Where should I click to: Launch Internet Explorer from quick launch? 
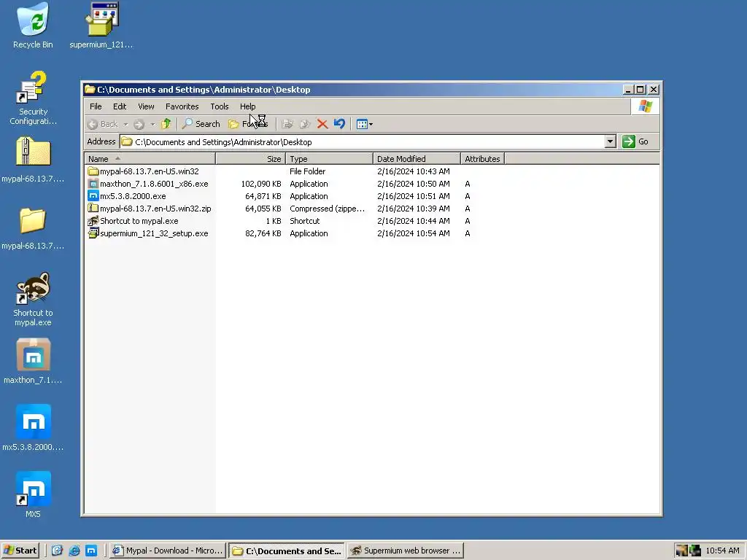[x=74, y=551]
